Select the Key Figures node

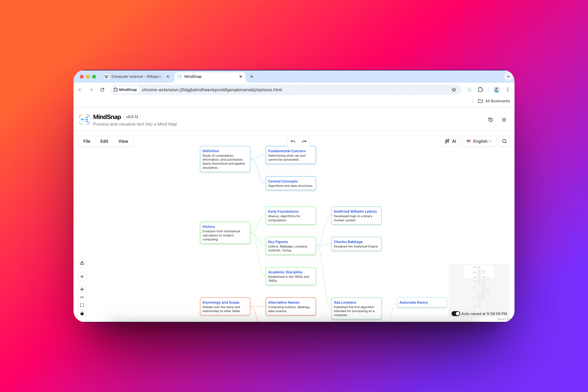tap(290, 246)
